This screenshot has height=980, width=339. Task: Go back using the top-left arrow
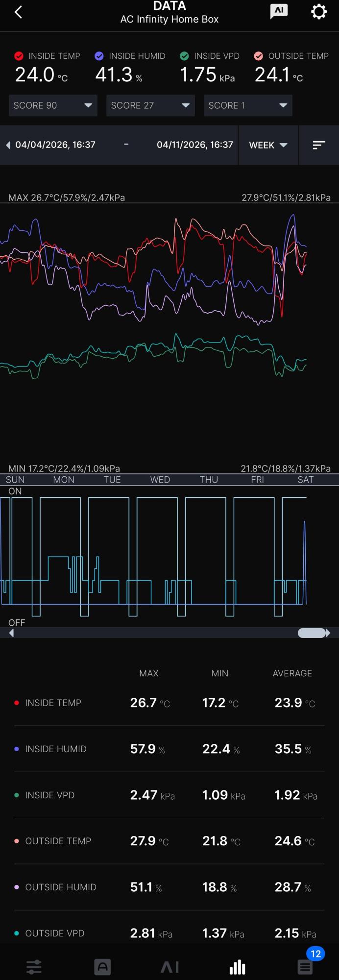click(x=18, y=12)
